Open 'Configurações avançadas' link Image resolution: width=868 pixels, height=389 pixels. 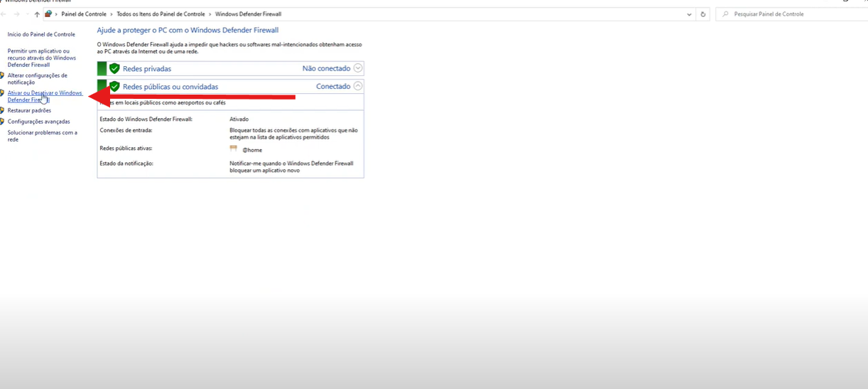38,122
